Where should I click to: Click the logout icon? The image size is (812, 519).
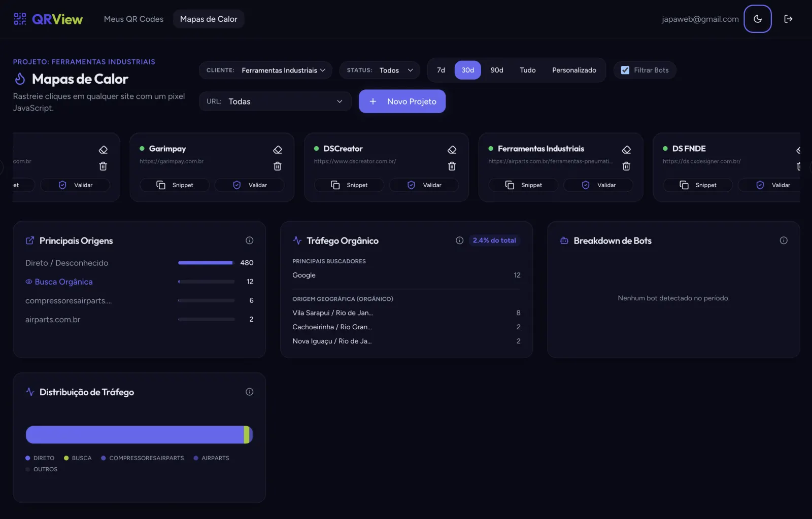point(788,19)
